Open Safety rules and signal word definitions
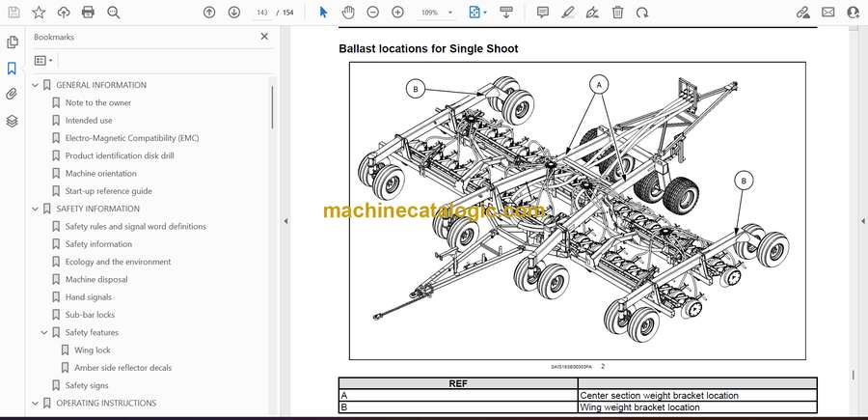The height and width of the screenshot is (420, 868). [x=136, y=227]
